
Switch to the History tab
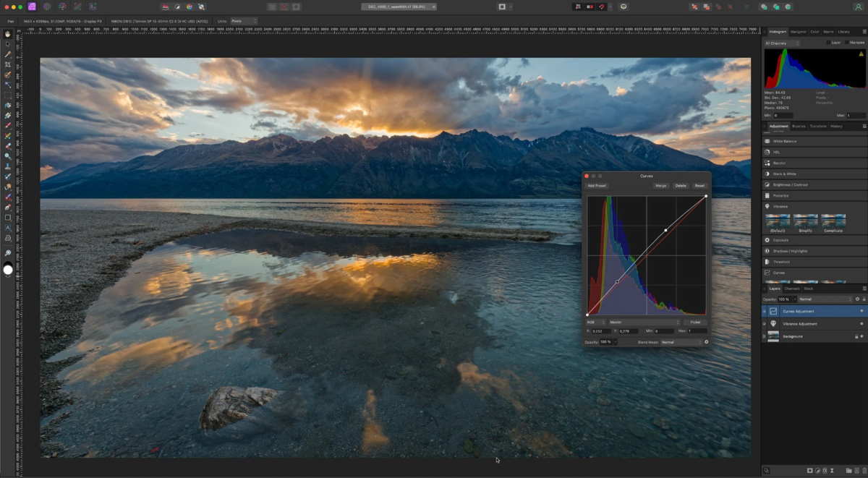click(x=836, y=126)
